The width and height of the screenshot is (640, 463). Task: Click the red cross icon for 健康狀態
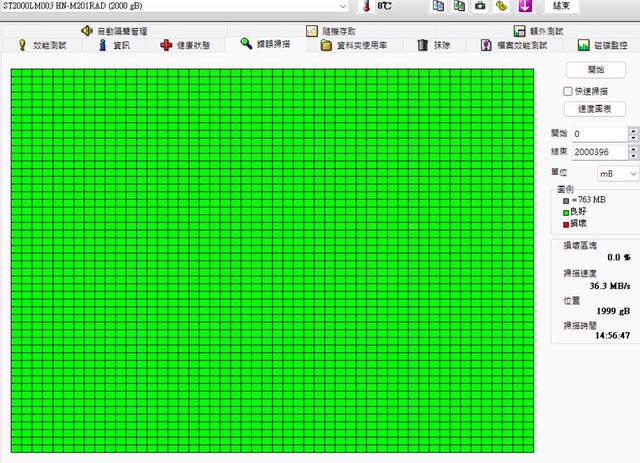(166, 45)
